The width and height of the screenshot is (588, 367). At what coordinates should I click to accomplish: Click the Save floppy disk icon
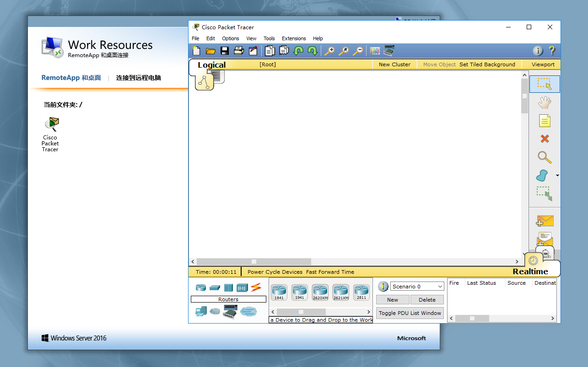(225, 51)
